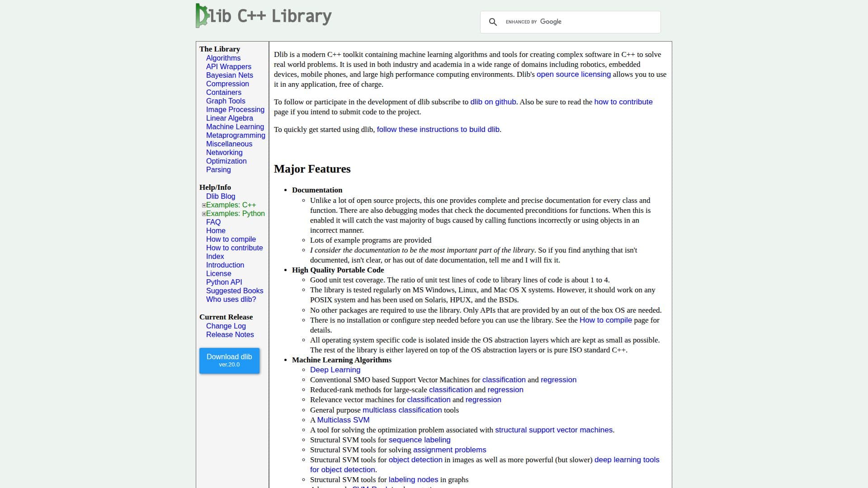Click the Dlib C++ Library logo
The image size is (868, 488).
coord(264,16)
